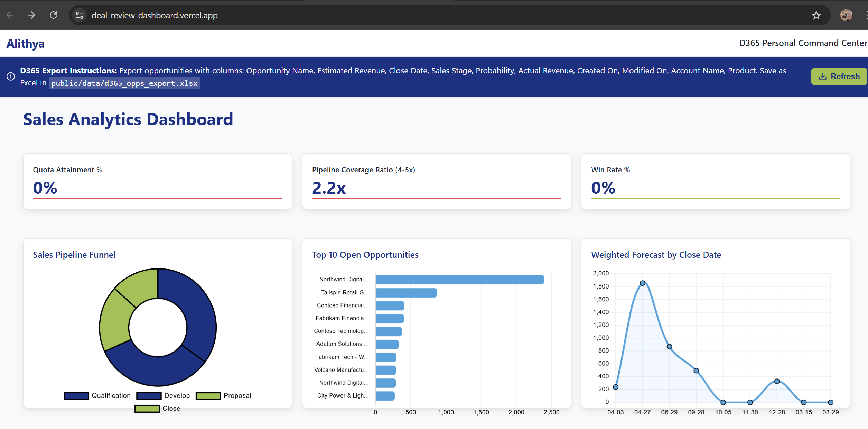The width and height of the screenshot is (868, 429).
Task: Toggle Develop legend item visibility
Action: coord(149,396)
